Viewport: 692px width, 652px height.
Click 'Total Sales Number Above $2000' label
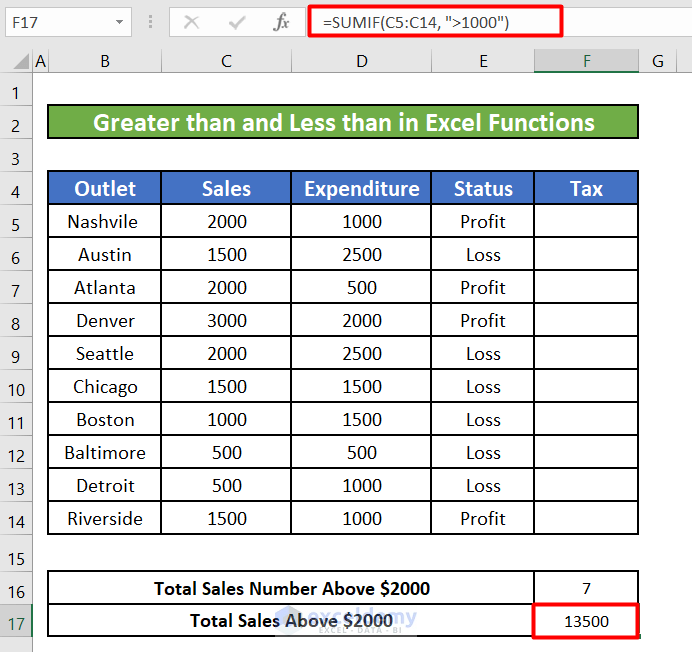tap(291, 588)
